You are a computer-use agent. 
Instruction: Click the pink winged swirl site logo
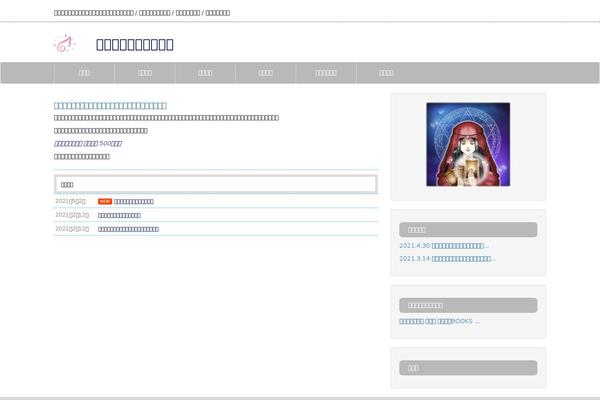click(65, 44)
